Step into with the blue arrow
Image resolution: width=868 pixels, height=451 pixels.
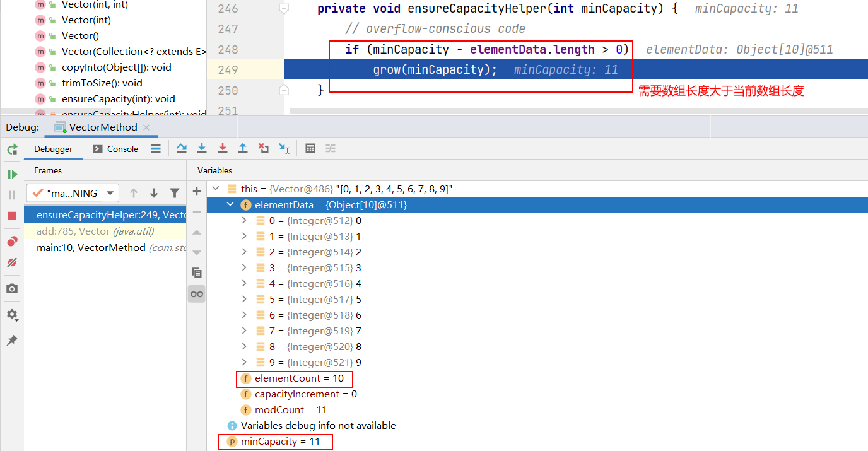[x=202, y=148]
